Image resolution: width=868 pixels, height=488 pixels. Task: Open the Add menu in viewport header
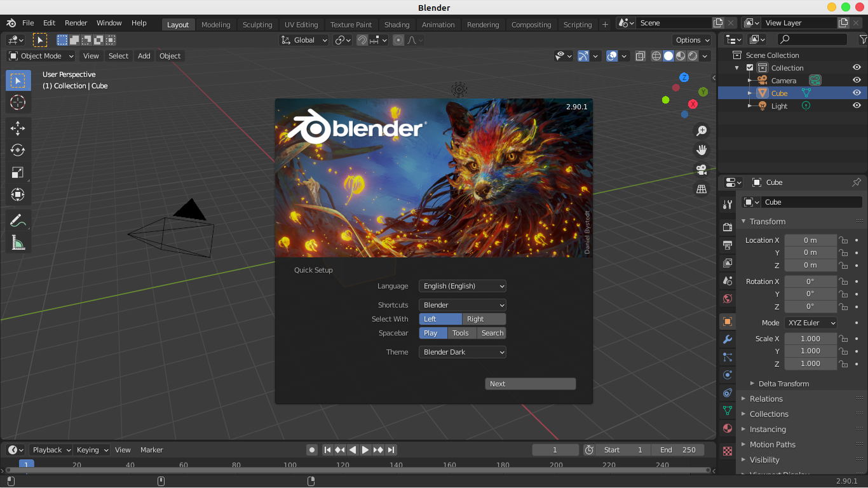tap(144, 56)
